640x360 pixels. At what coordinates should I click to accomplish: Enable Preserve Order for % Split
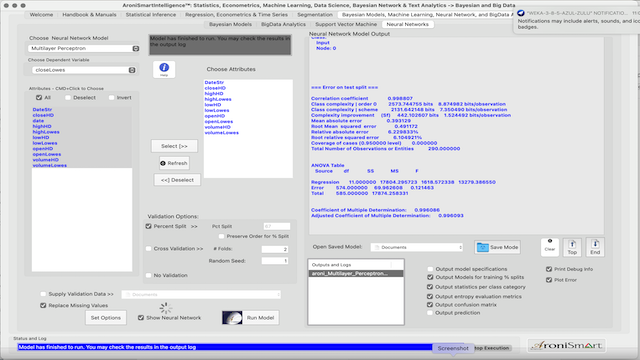(x=221, y=236)
